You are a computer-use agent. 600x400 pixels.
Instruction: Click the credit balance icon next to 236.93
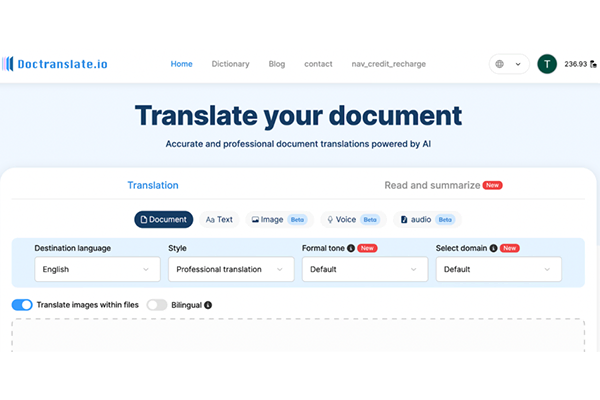point(593,64)
